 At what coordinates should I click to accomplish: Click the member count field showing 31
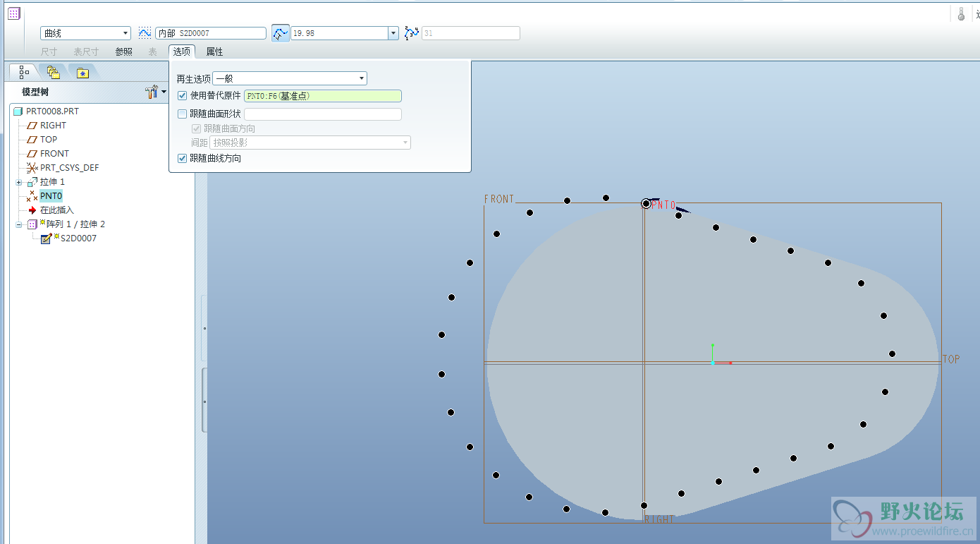471,33
